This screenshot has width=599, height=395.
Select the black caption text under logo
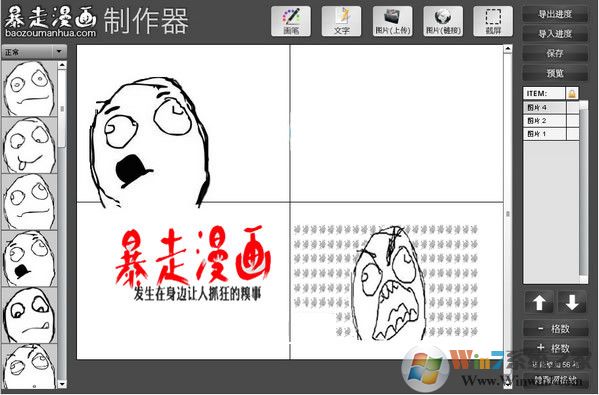pyautogui.click(x=198, y=295)
